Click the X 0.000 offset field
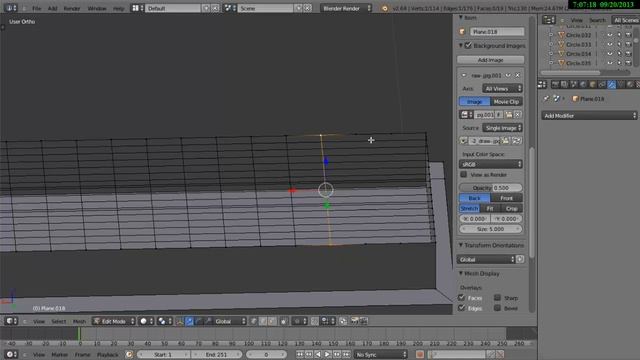Image resolution: width=640 pixels, height=360 pixels. (x=475, y=219)
